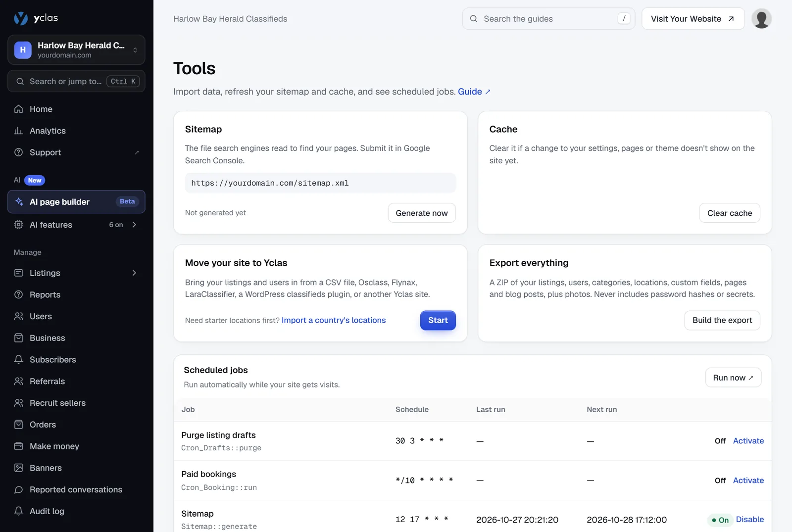The height and width of the screenshot is (532, 792).
Task: Click the Audit log bell icon
Action: [19, 511]
